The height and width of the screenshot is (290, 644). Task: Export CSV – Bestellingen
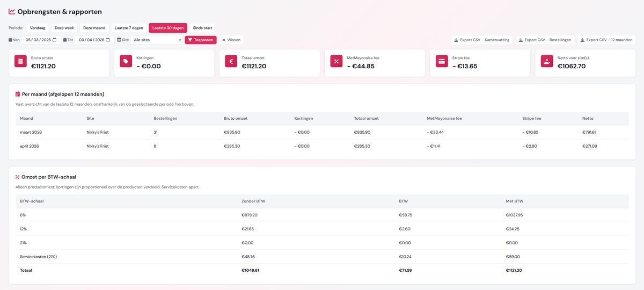click(545, 40)
